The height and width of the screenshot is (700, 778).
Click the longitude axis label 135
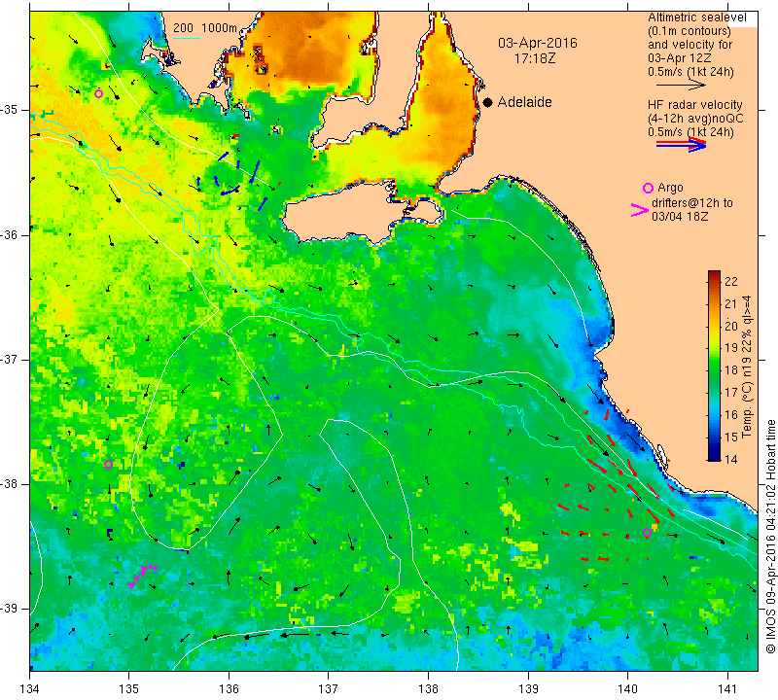[129, 689]
